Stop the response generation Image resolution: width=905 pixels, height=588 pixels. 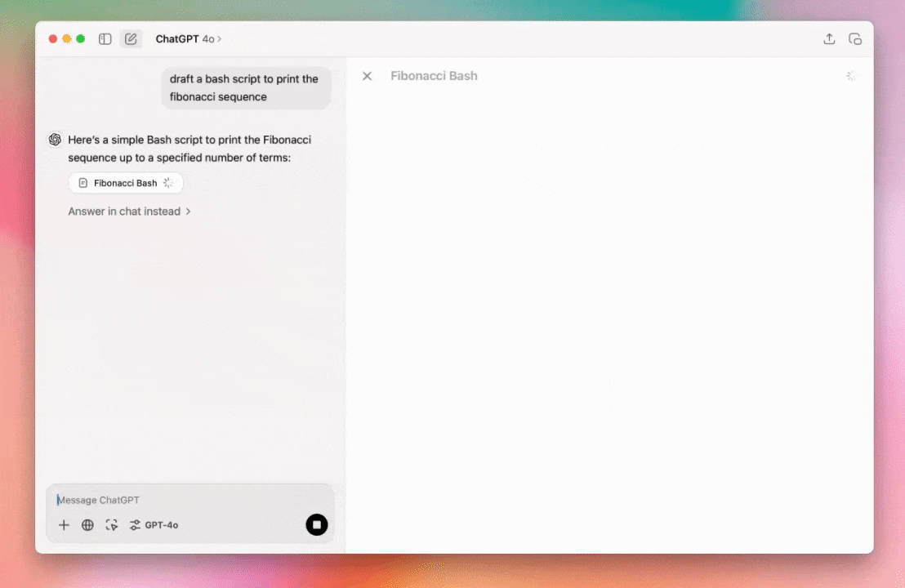pyautogui.click(x=317, y=524)
